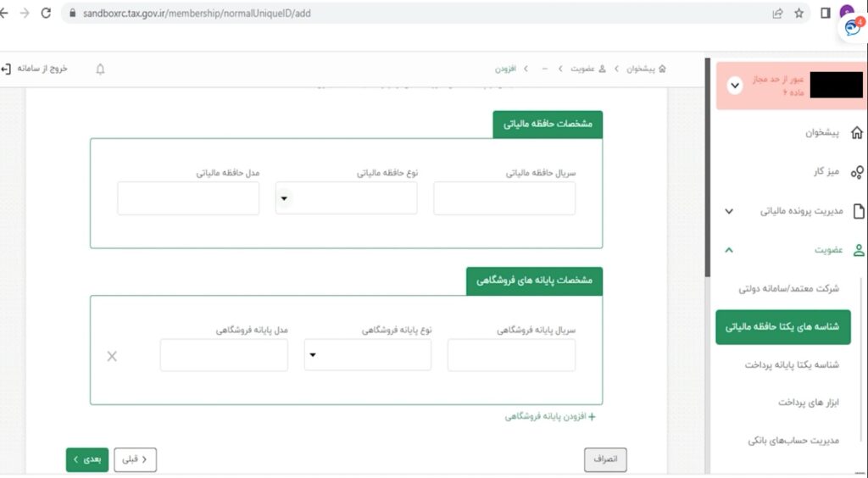Select شناسه یکتا پایانه پرداخت menu item
This screenshot has height=478, width=868.
coord(792,364)
